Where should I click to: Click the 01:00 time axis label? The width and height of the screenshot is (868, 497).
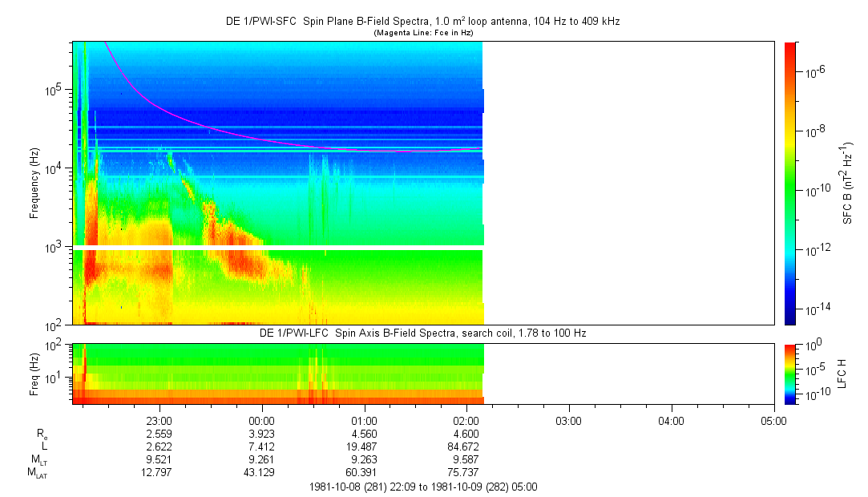coord(364,421)
